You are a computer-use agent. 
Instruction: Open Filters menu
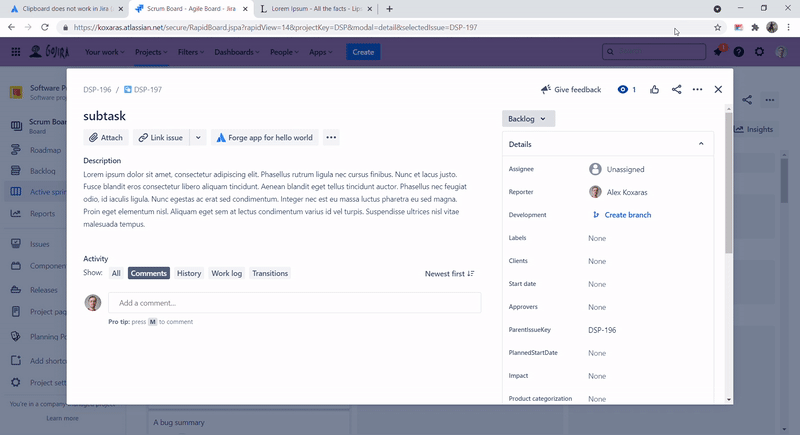pyautogui.click(x=191, y=52)
